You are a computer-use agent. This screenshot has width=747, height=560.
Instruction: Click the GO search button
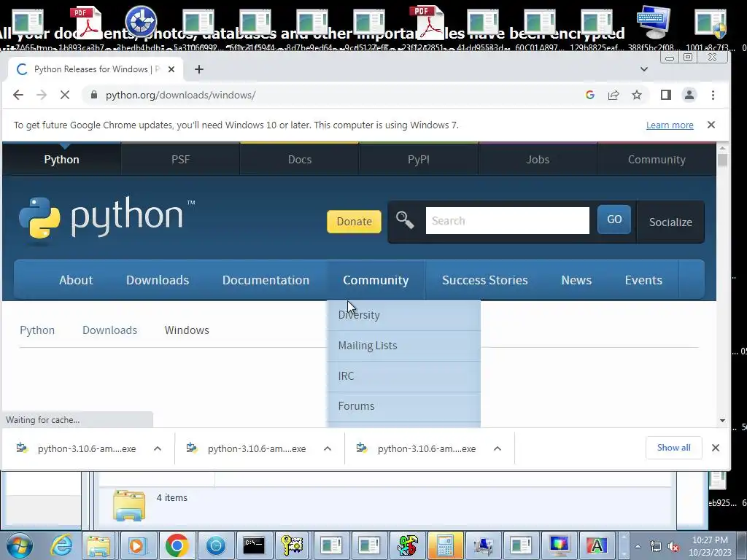click(x=614, y=219)
